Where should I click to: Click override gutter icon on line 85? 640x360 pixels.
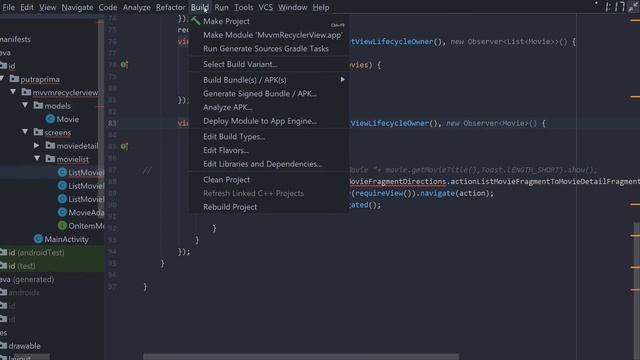coord(124,146)
